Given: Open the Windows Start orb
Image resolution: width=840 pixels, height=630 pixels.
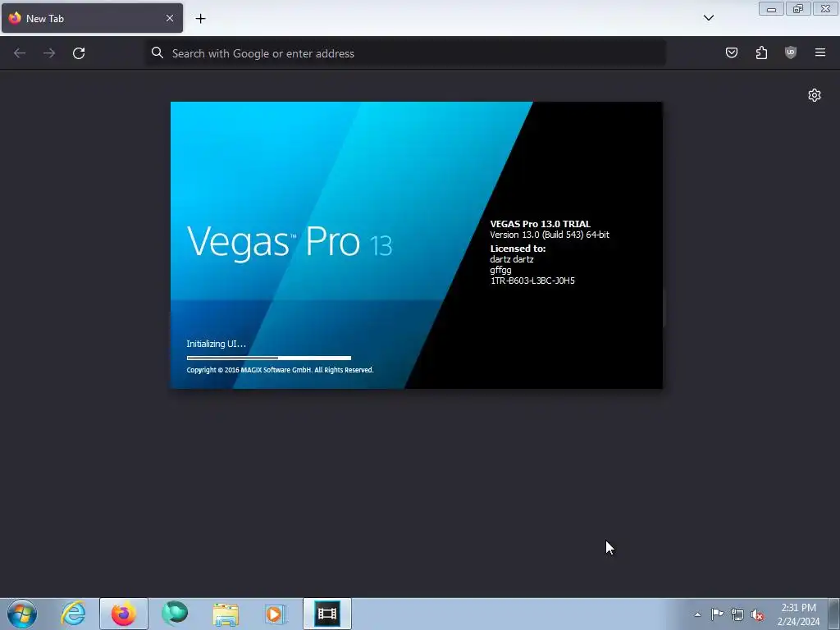Looking at the screenshot, I should pyautogui.click(x=22, y=614).
